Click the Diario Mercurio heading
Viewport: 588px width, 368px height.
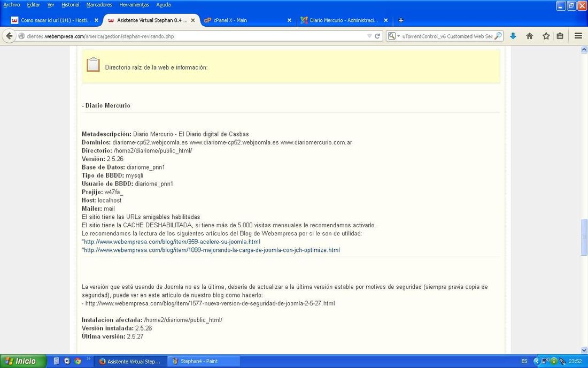(107, 105)
